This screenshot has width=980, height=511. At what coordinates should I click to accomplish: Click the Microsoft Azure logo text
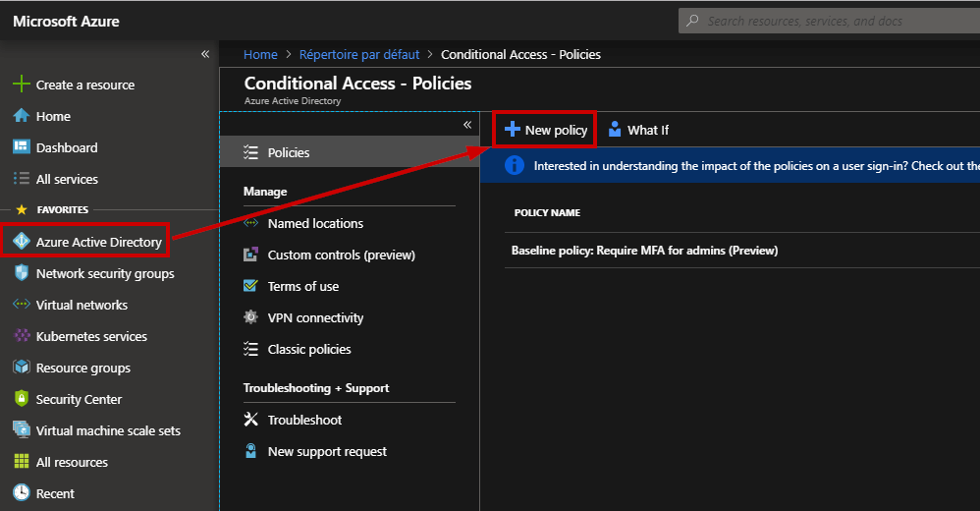(66, 22)
